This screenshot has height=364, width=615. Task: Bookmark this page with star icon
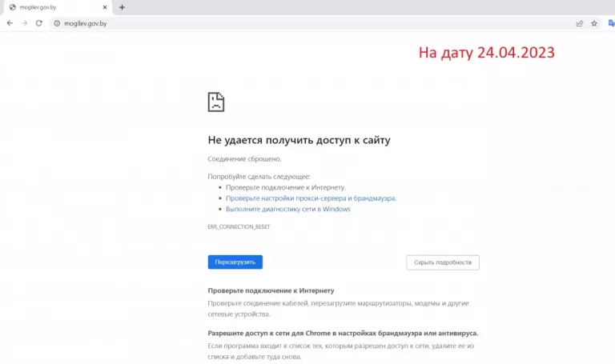coord(594,24)
